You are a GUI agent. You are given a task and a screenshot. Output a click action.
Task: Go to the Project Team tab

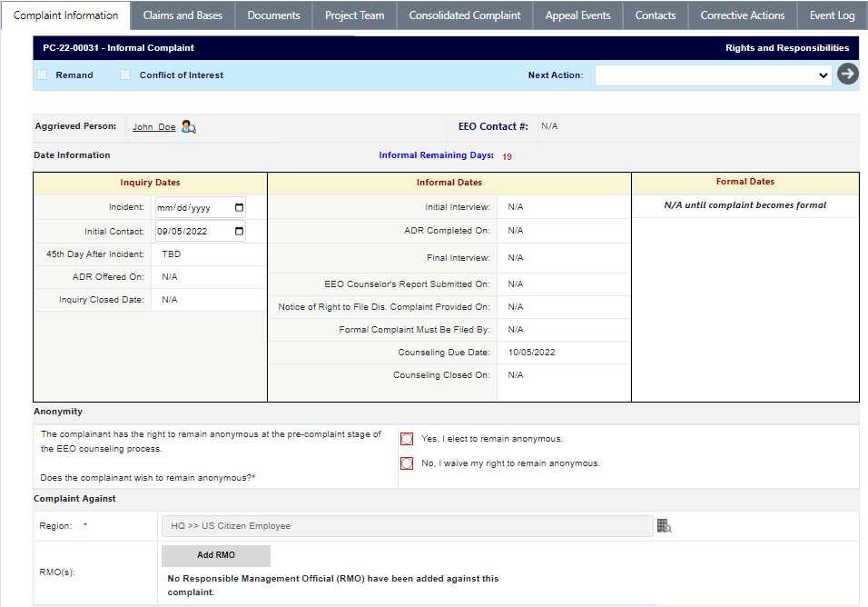coord(354,15)
